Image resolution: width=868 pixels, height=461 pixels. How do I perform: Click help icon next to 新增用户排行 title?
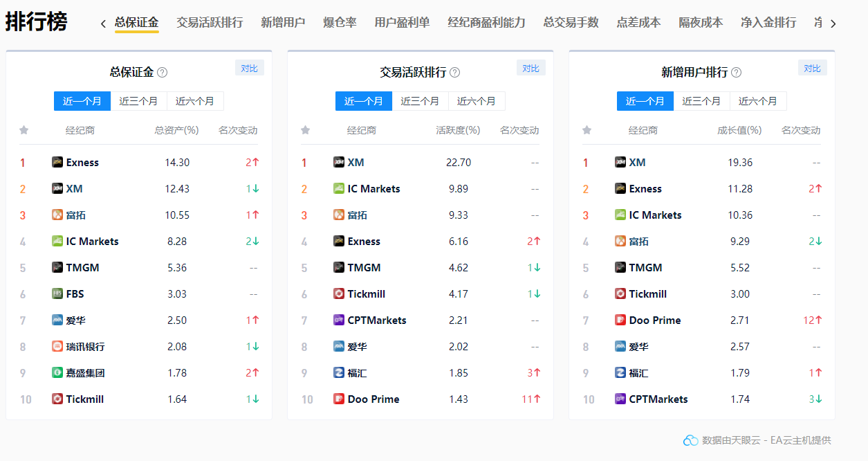click(x=736, y=73)
